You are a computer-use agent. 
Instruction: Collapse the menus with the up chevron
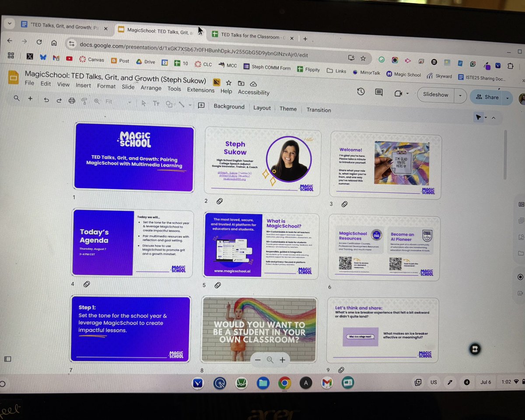pyautogui.click(x=493, y=118)
